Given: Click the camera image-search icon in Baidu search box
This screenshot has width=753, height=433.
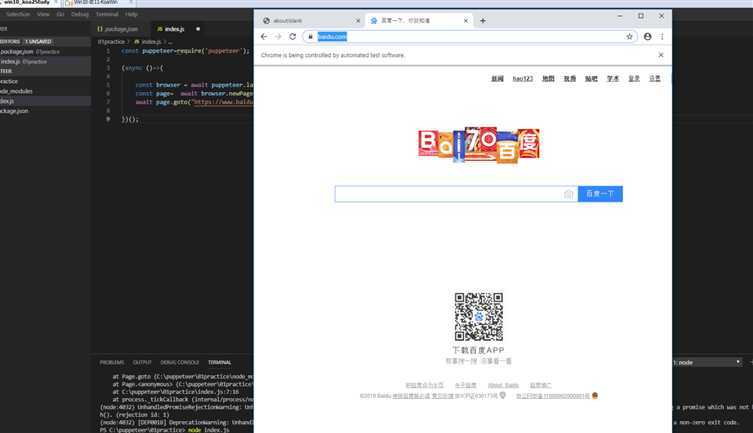Looking at the screenshot, I should [568, 194].
